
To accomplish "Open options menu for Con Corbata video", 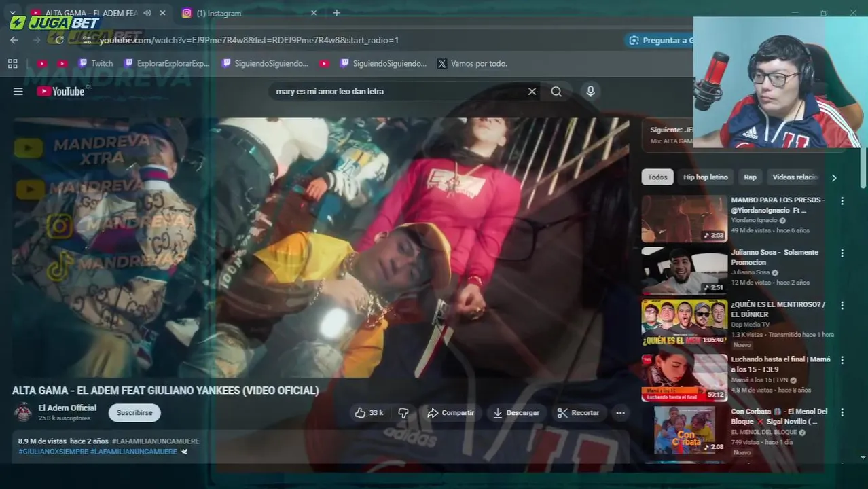I will 842,412.
